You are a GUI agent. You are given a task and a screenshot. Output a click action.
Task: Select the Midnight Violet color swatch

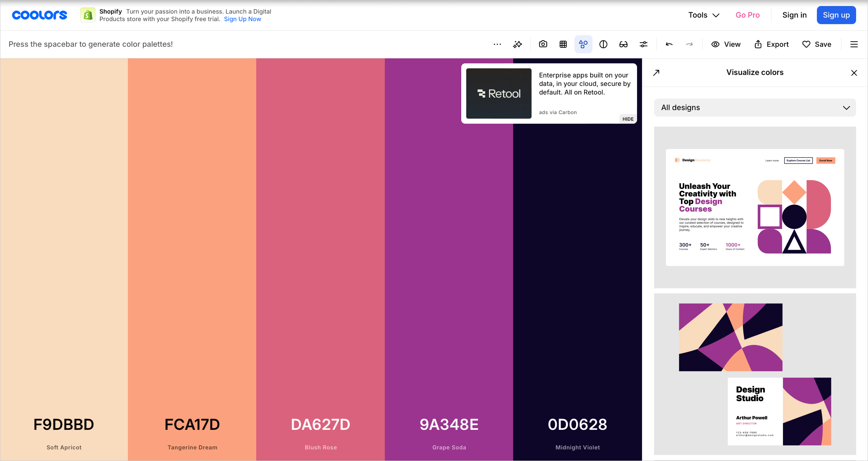tap(577, 236)
